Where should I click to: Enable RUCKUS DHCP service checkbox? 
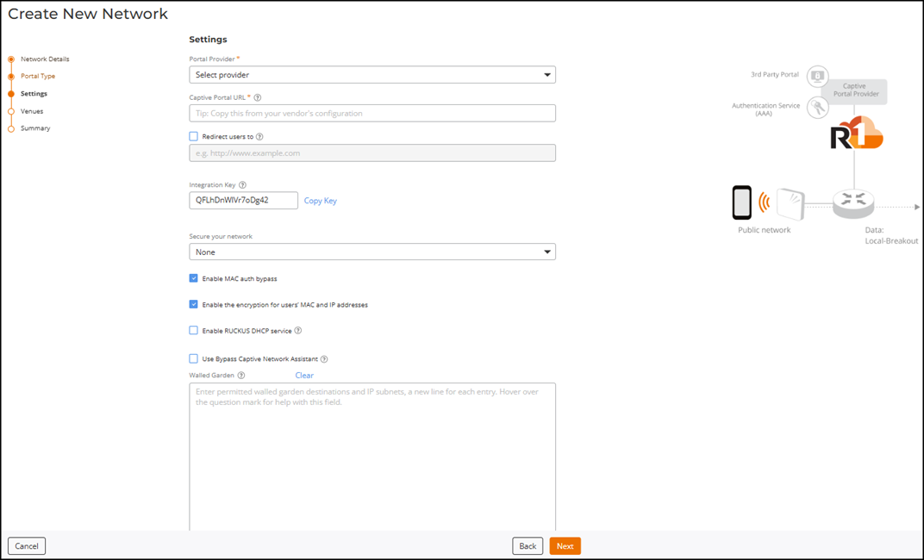(194, 330)
